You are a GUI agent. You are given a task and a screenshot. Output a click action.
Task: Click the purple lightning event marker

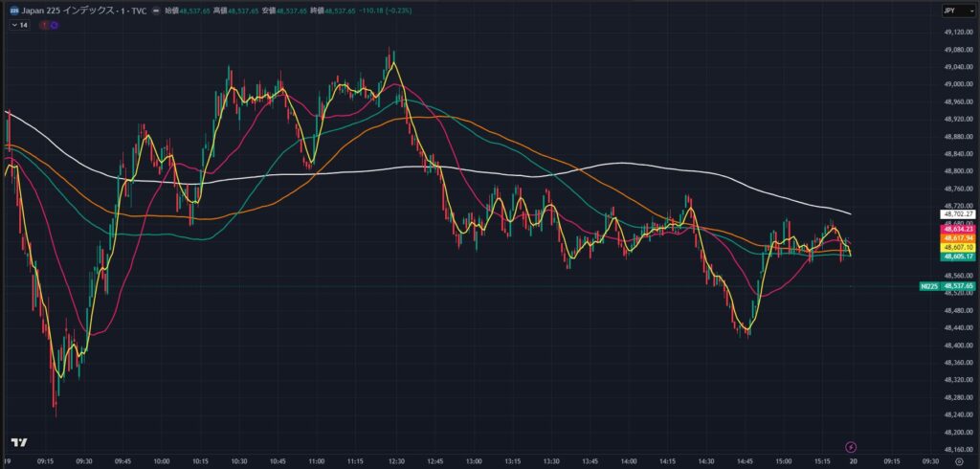(852, 446)
